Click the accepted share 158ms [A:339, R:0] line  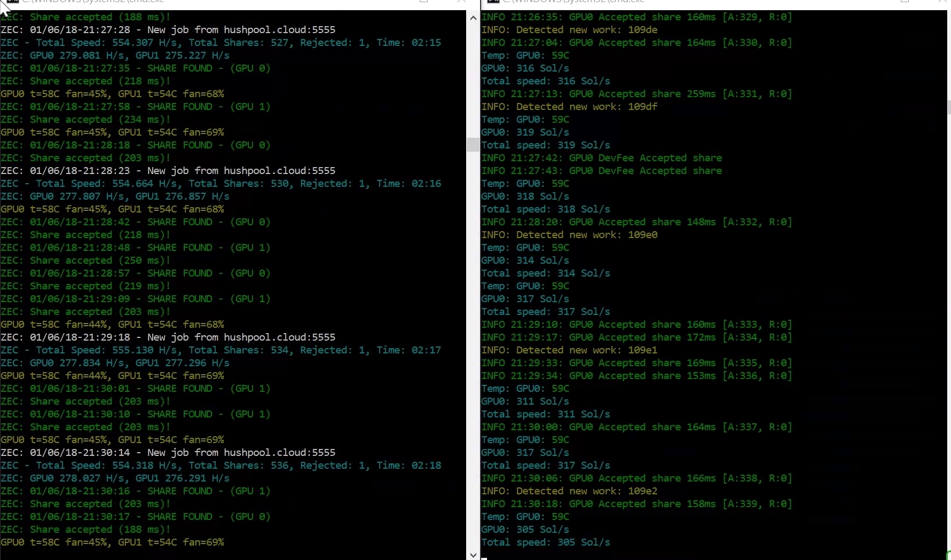point(637,504)
